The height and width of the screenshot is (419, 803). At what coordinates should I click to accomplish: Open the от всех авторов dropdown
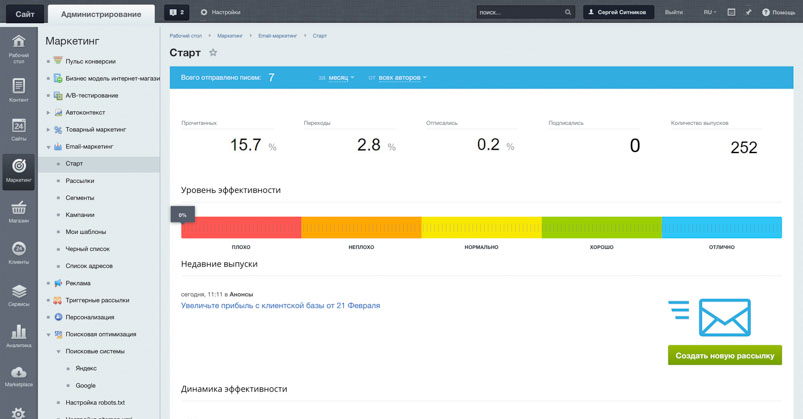[403, 78]
